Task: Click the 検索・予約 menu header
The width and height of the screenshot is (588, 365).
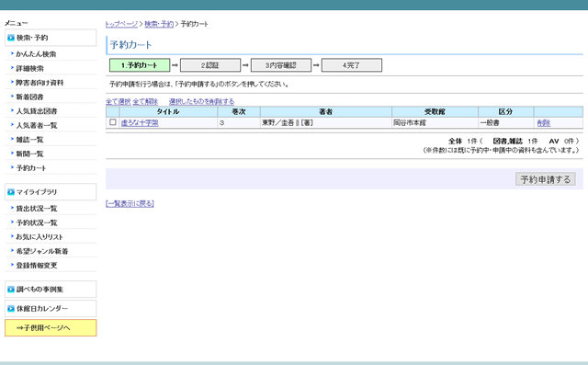Action: click(51, 38)
